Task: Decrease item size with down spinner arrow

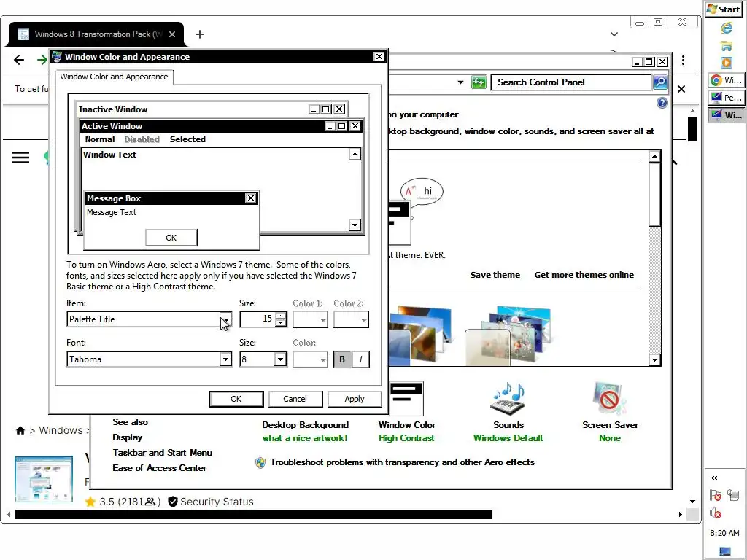Action: (x=281, y=323)
